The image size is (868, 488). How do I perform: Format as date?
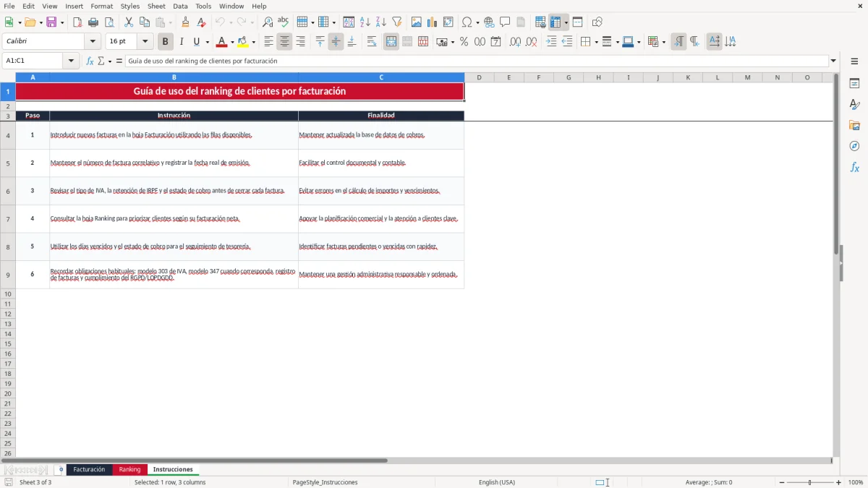(x=495, y=42)
